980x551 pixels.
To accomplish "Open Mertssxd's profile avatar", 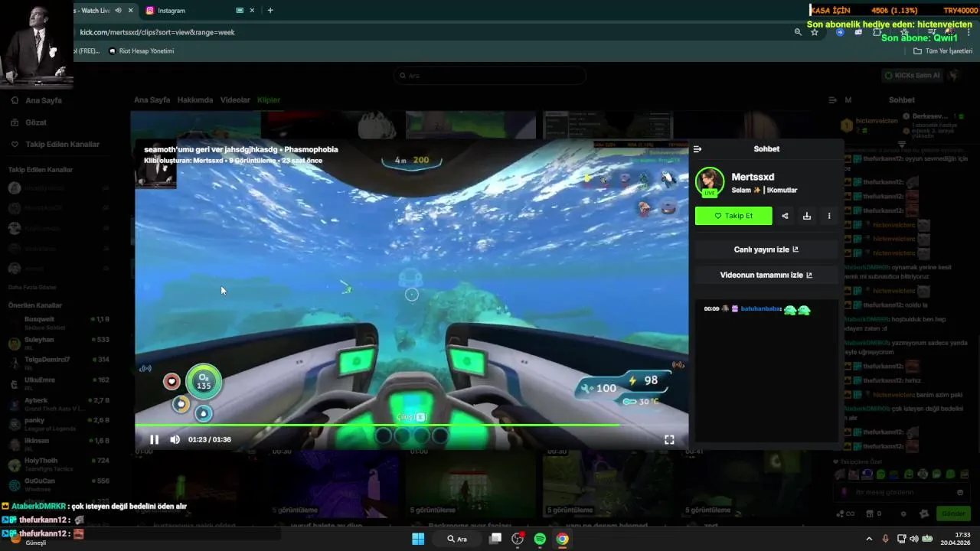I will click(710, 182).
